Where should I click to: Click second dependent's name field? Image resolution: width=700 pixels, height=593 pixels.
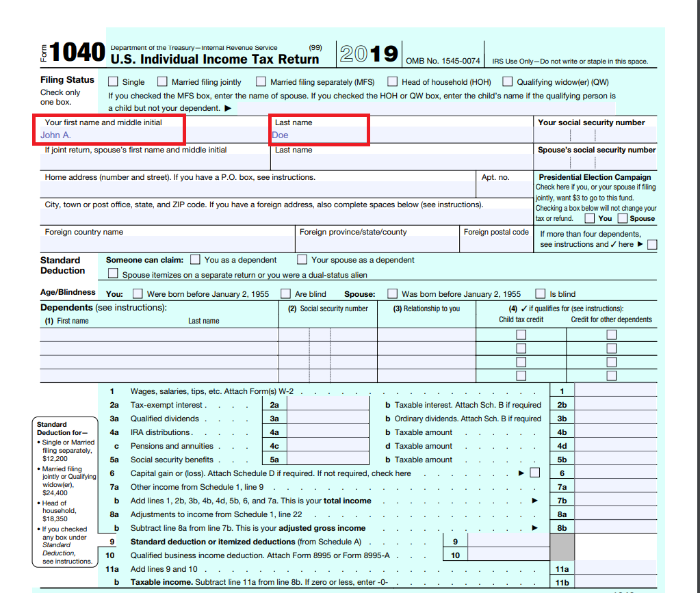coord(159,349)
